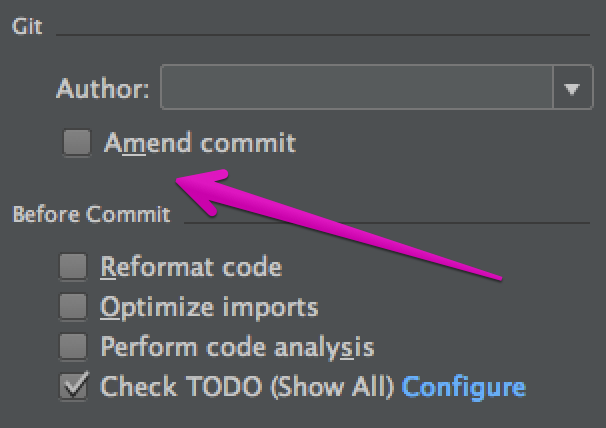Open the Author dropdown arrow

point(571,89)
